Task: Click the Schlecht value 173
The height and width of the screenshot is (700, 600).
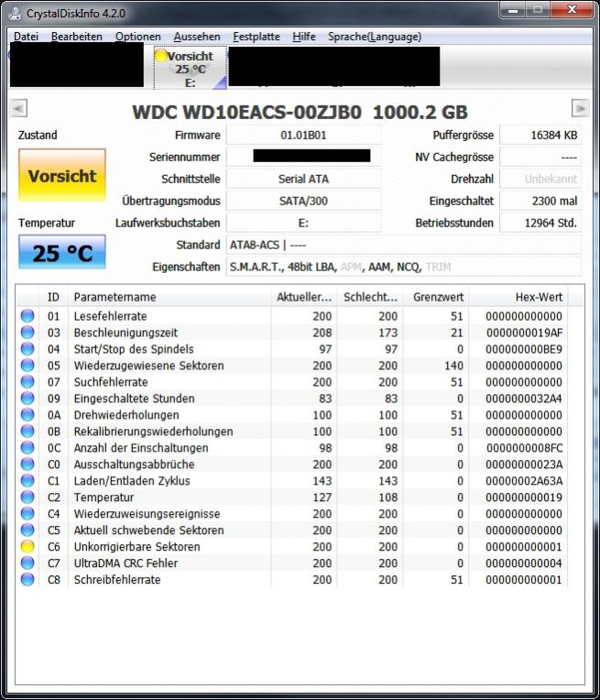Action: tap(388, 333)
